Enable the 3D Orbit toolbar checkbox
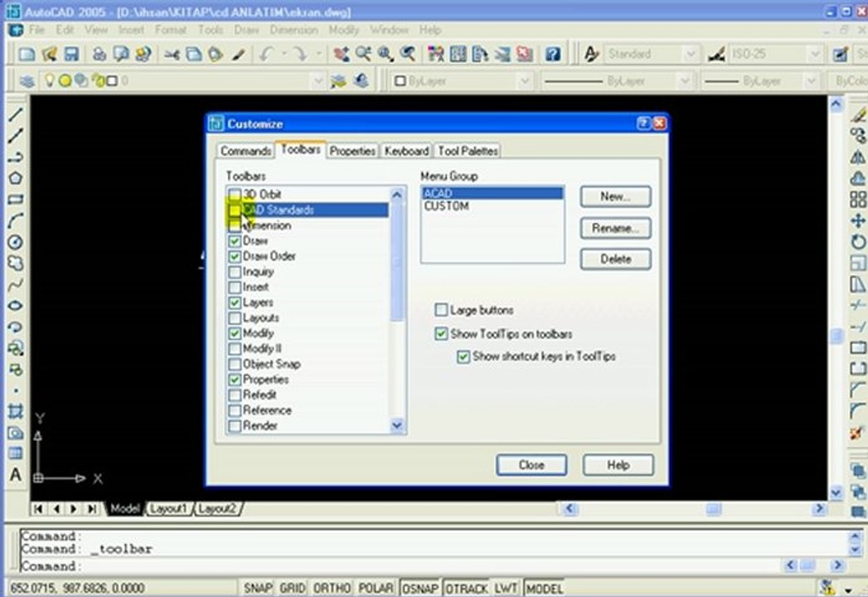Image resolution: width=868 pixels, height=597 pixels. [235, 194]
